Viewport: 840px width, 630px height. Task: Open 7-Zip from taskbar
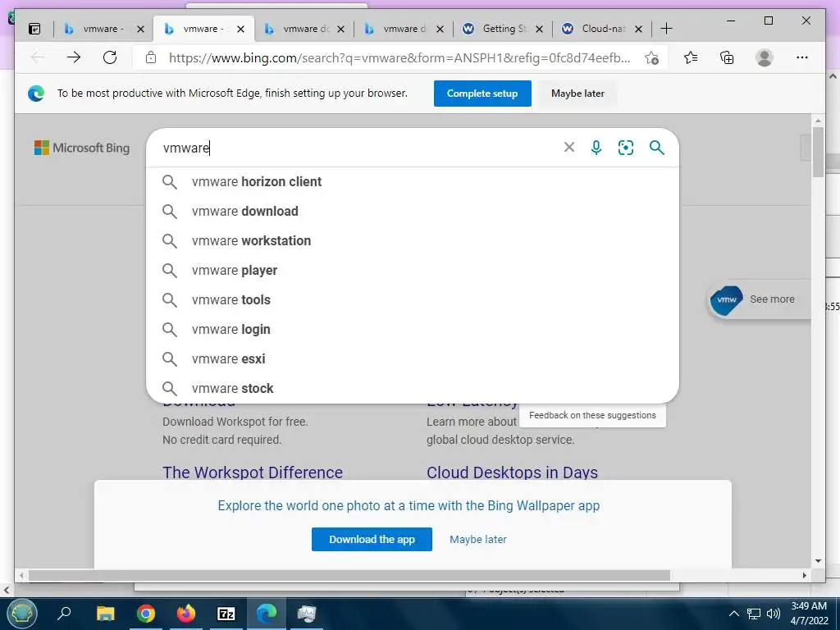point(226,614)
